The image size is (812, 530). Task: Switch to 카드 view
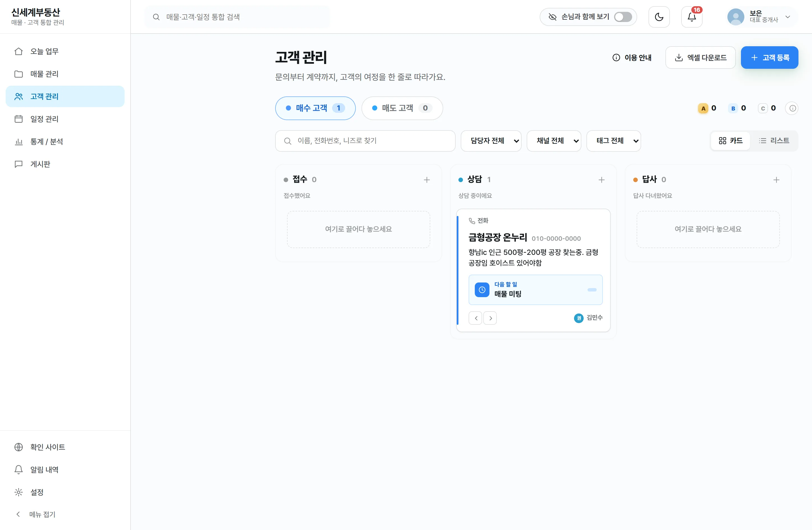(x=731, y=140)
